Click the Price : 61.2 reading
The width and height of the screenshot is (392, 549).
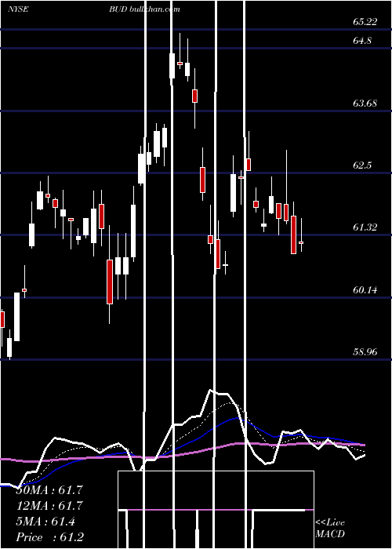[x=49, y=537]
